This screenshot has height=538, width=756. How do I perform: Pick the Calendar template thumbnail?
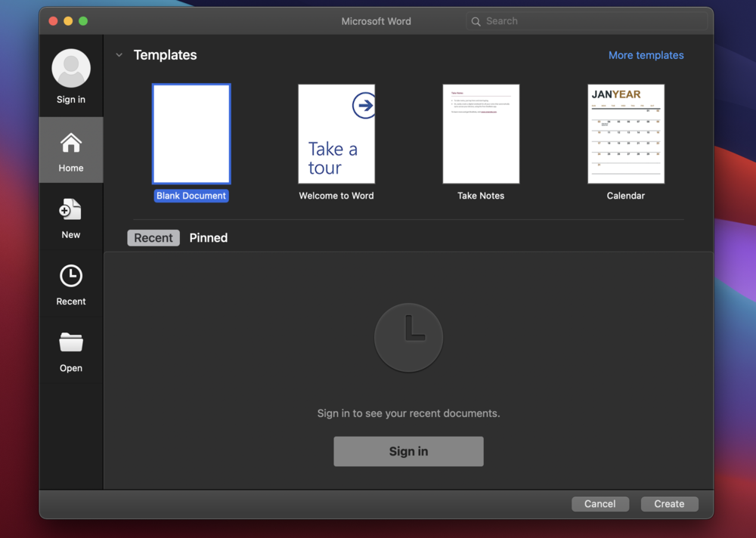pyautogui.click(x=626, y=134)
